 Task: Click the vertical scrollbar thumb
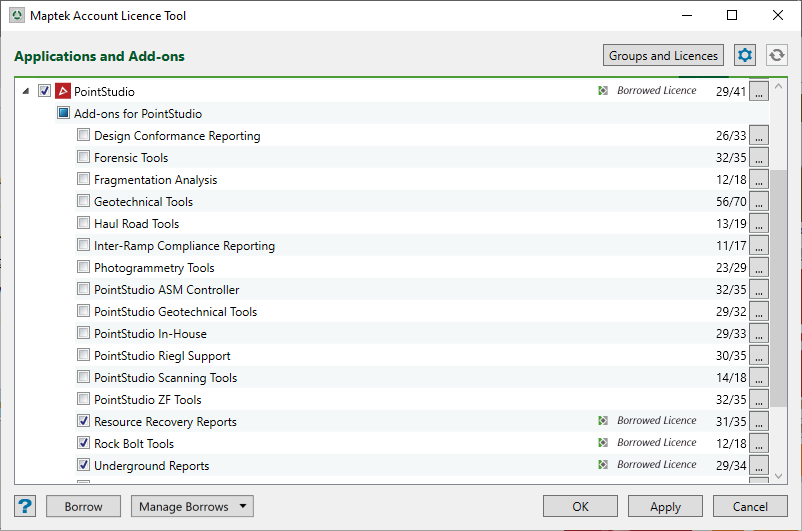(x=778, y=288)
